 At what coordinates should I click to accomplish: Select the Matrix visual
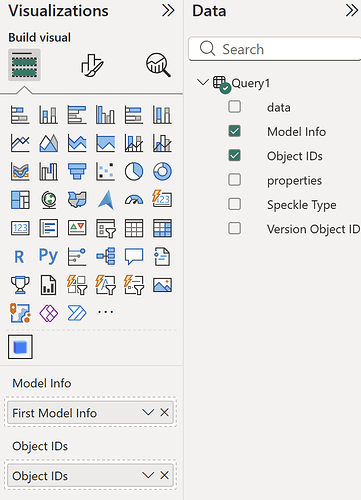click(162, 228)
